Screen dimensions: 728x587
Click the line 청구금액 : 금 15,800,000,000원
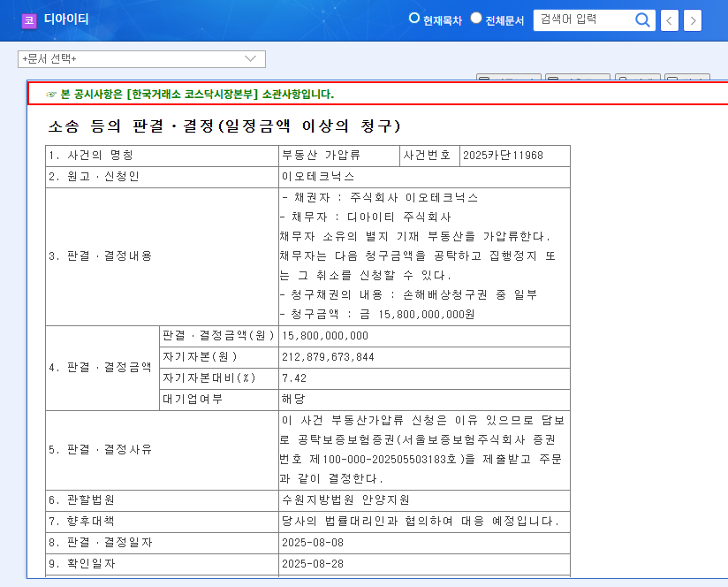point(377,315)
